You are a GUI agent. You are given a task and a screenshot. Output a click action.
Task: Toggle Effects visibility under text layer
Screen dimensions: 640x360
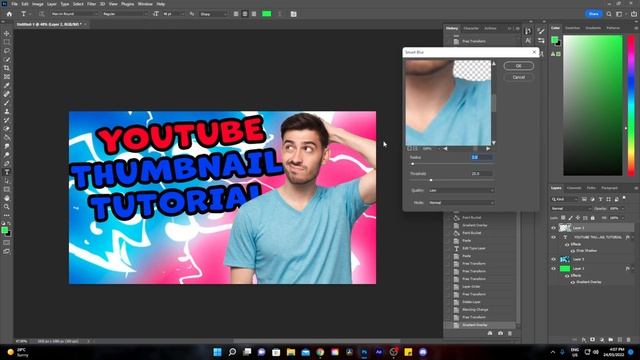tap(567, 244)
